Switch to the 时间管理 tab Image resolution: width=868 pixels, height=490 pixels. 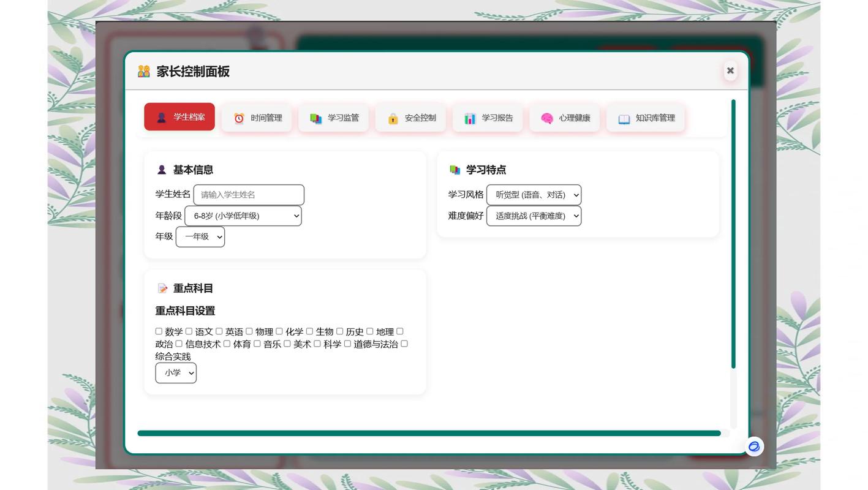pos(257,118)
